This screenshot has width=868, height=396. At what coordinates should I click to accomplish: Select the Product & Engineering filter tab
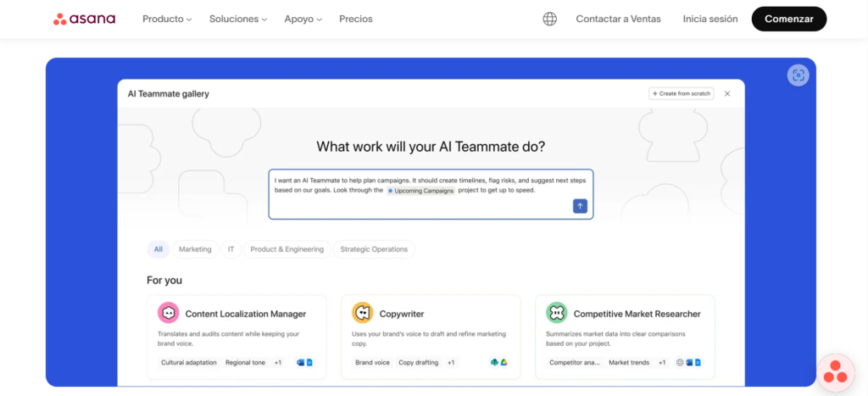(x=287, y=249)
